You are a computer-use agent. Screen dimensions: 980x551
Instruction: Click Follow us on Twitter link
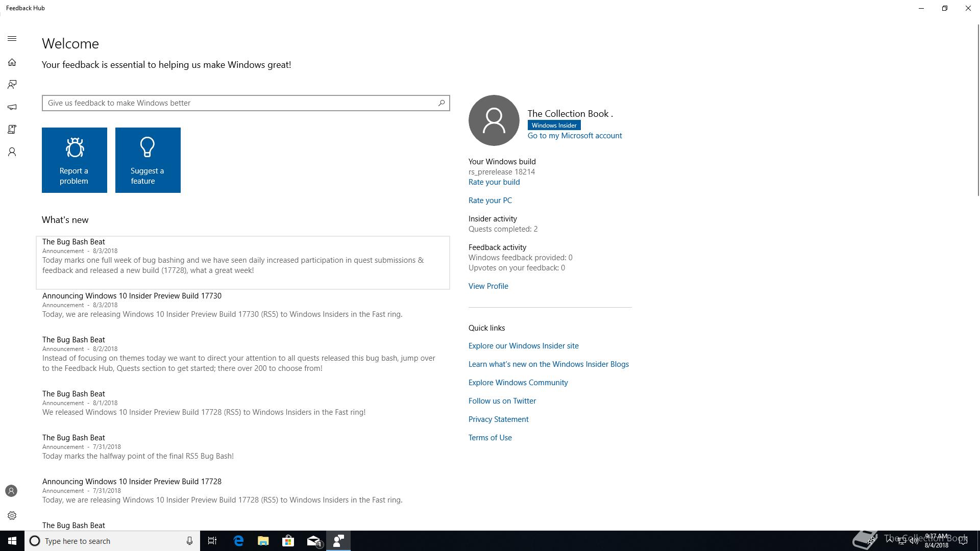[502, 401]
